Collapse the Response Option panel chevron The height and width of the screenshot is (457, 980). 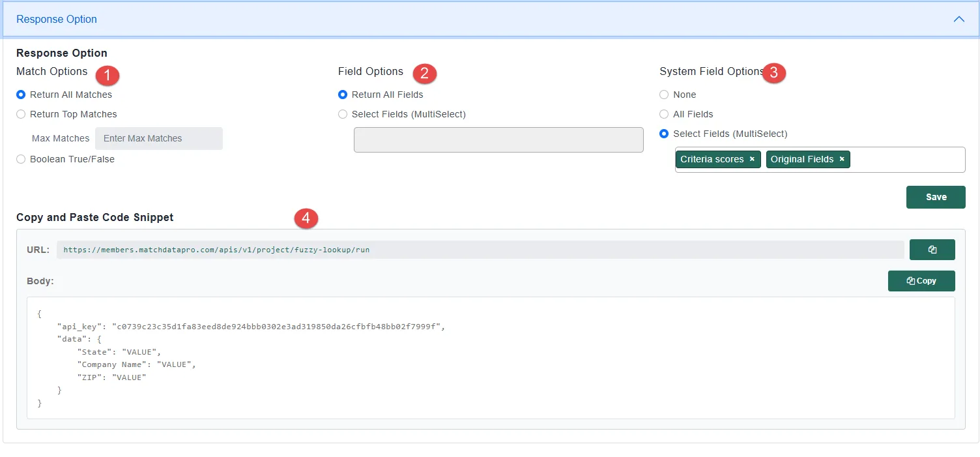958,20
